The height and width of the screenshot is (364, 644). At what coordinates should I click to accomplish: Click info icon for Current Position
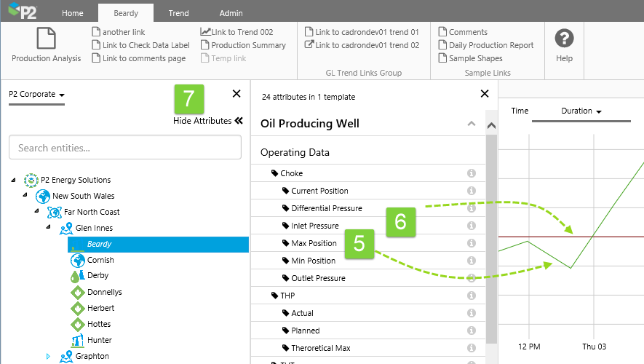[471, 191]
